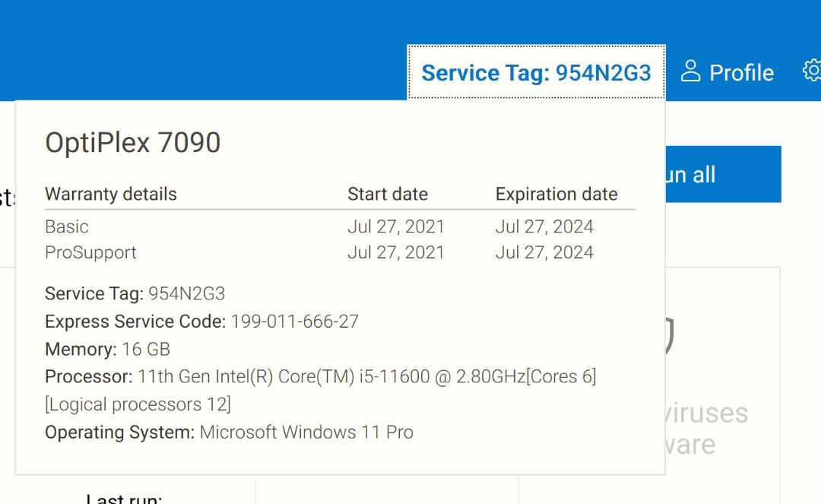Click the Intel Core i5-11600 processor line

point(322,376)
